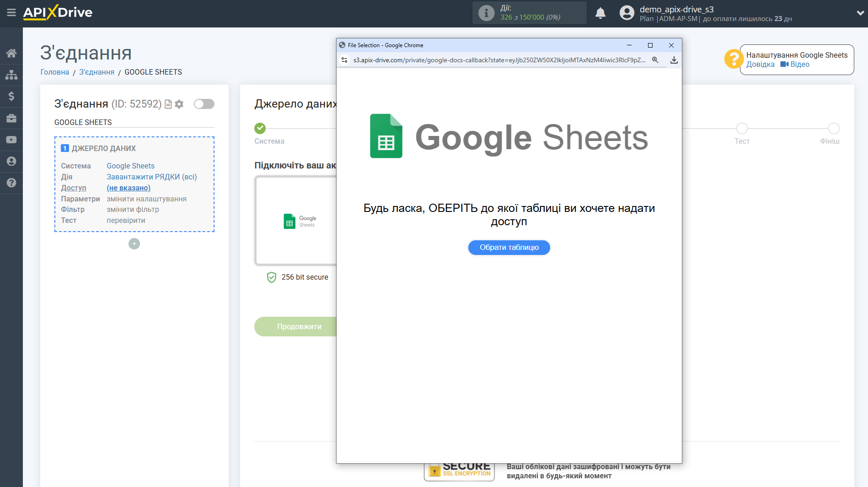
Task: Open the hamburger menu
Action: coord(11,13)
